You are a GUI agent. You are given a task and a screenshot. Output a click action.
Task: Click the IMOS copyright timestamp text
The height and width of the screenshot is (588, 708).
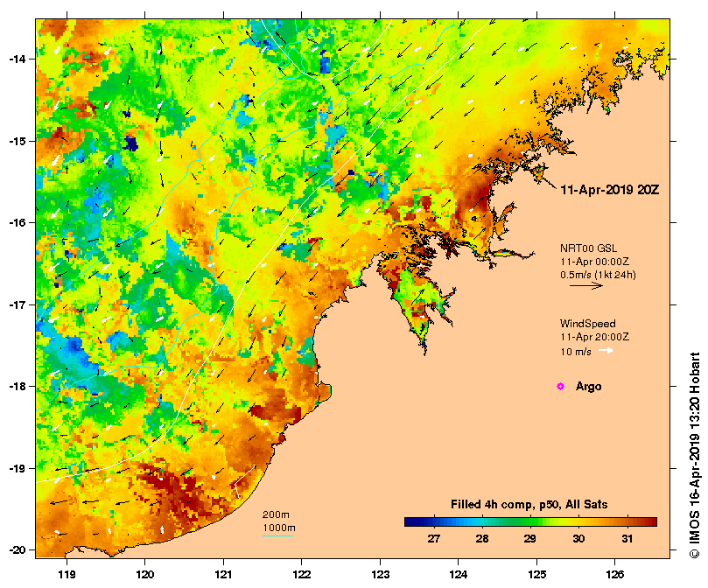[x=695, y=455]
